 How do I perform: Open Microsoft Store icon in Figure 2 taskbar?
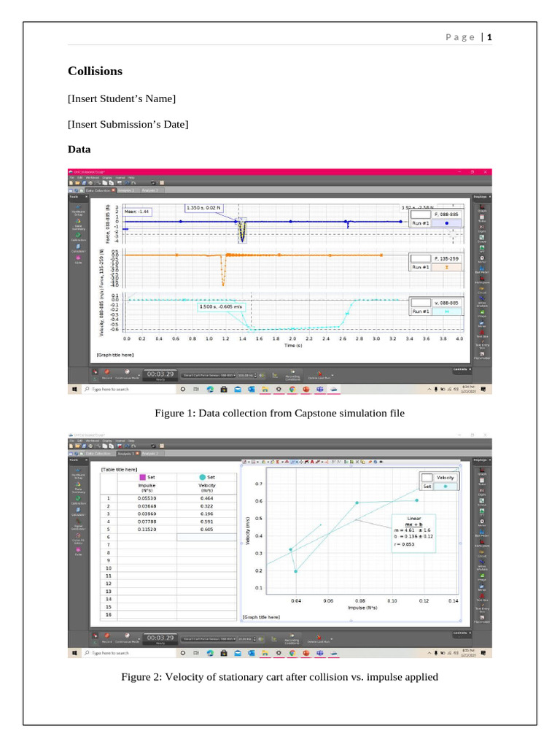224,653
